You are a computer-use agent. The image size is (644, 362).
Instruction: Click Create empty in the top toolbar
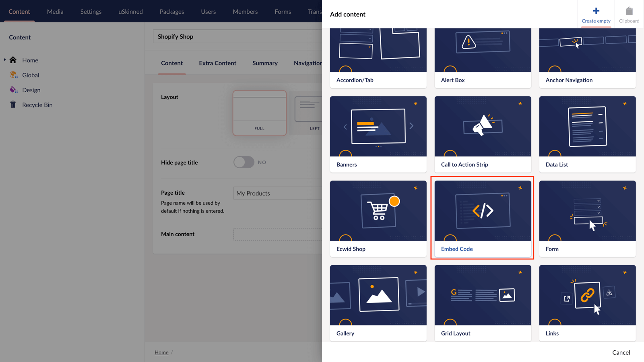tap(596, 14)
